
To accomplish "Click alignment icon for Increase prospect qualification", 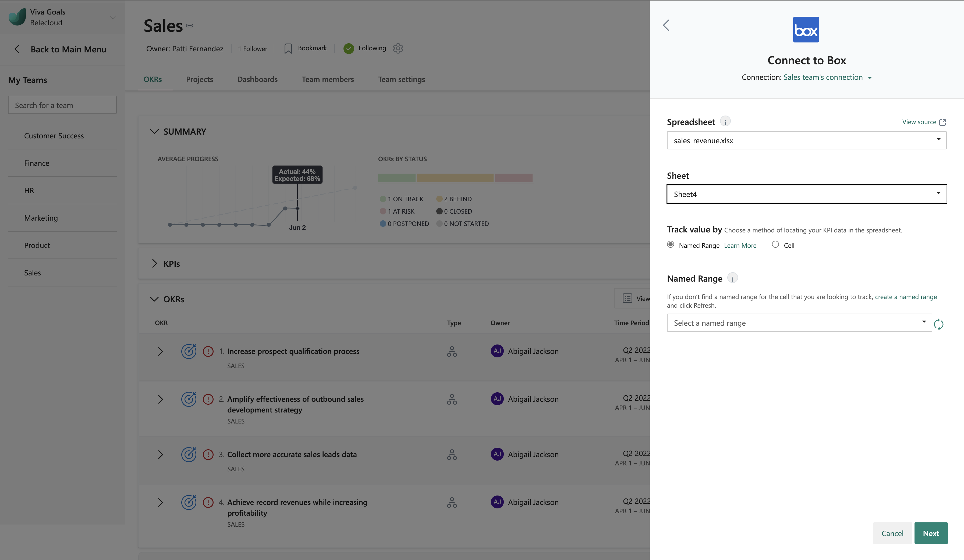I will [452, 351].
